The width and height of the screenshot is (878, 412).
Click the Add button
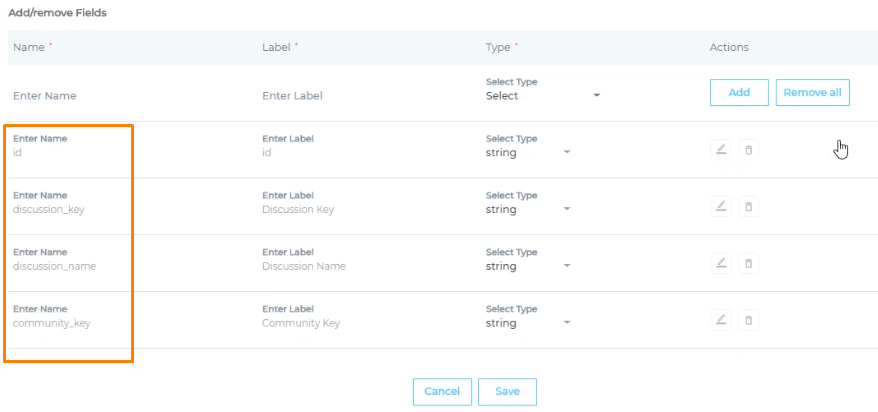739,92
